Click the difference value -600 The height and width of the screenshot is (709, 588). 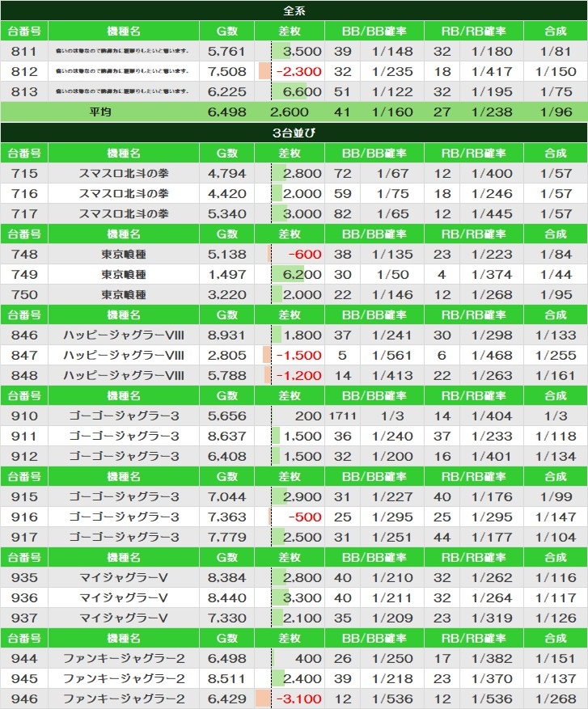tap(305, 254)
